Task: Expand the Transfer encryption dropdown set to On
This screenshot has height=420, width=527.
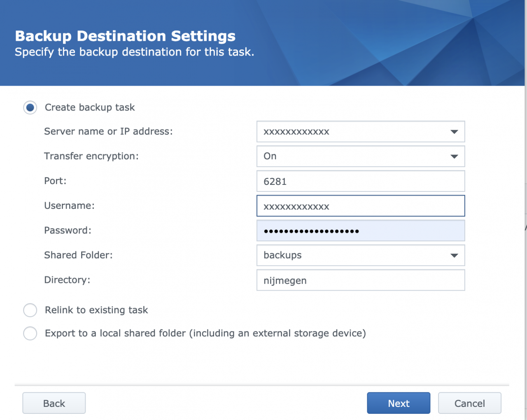Action: (454, 156)
